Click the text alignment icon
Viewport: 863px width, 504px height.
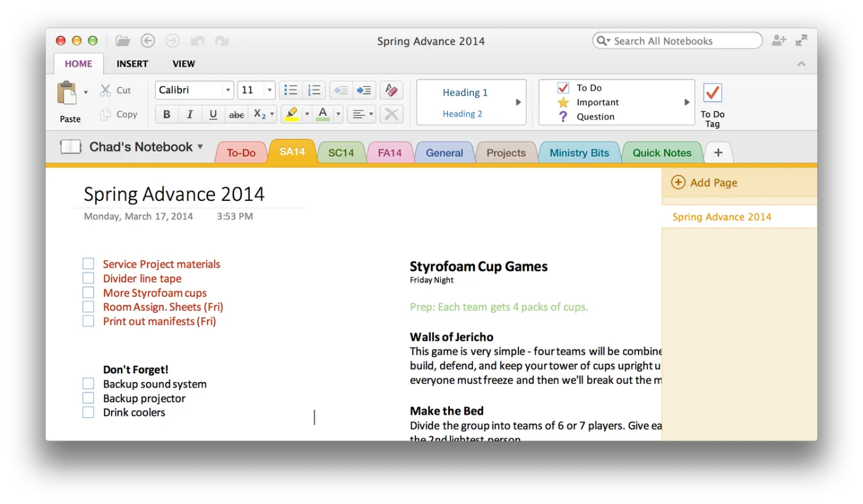[x=358, y=114]
